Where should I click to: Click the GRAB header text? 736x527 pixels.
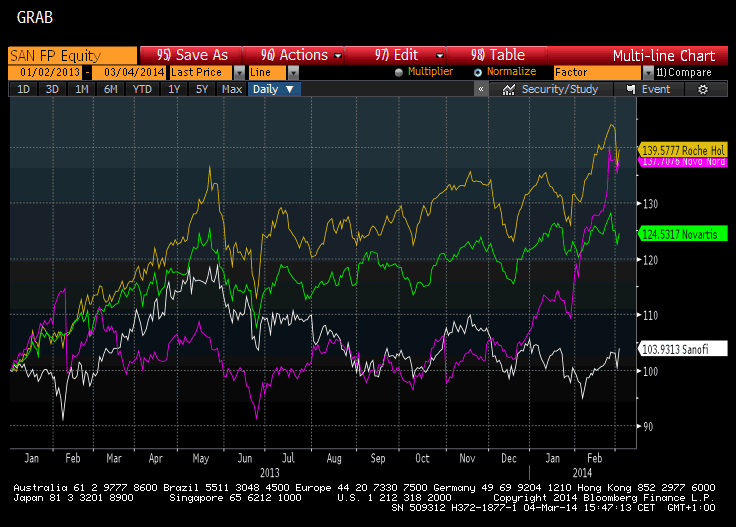click(x=35, y=17)
